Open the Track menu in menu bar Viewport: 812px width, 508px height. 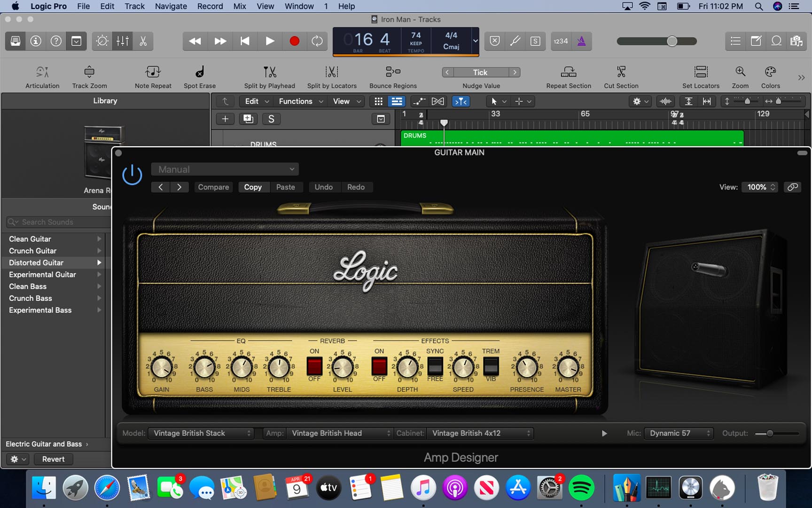pyautogui.click(x=134, y=6)
